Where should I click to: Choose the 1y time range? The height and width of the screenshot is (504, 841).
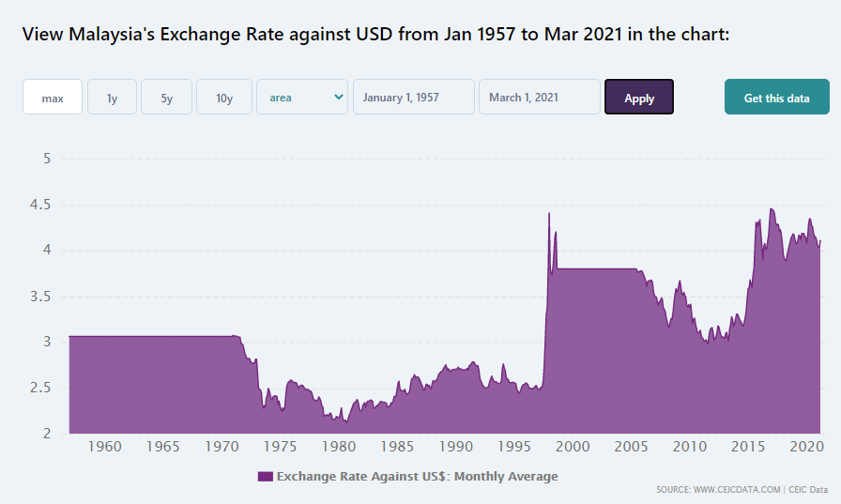tap(112, 97)
